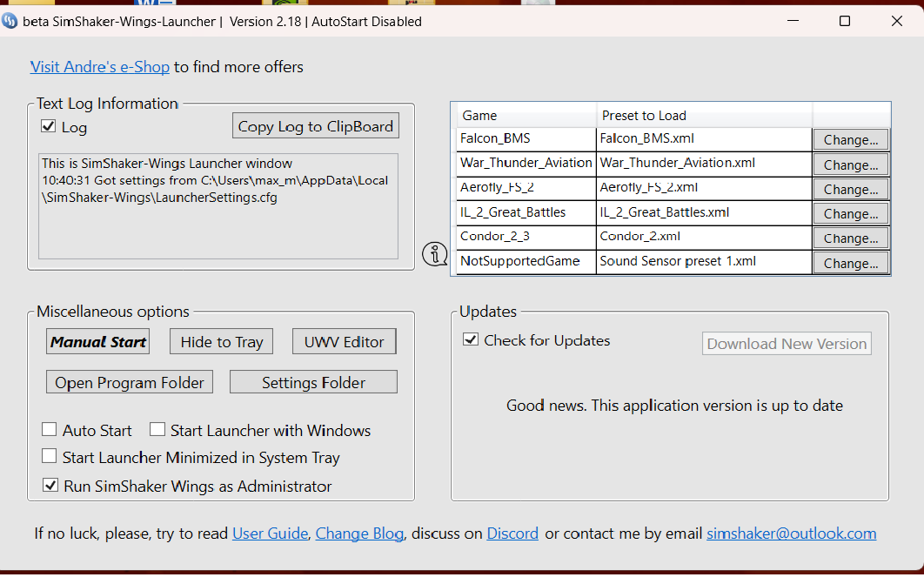Click the Download New Version button
This screenshot has width=924, height=584.
coord(787,344)
